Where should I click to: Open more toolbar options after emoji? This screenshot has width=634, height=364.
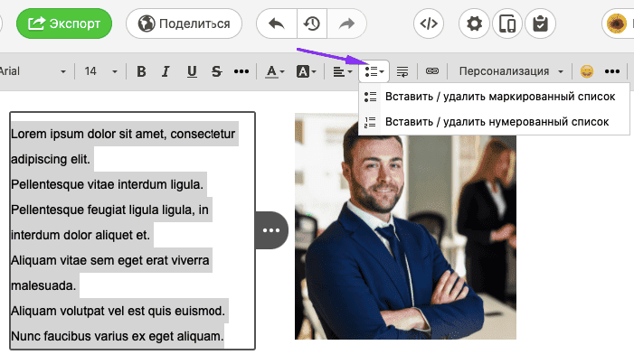[612, 71]
